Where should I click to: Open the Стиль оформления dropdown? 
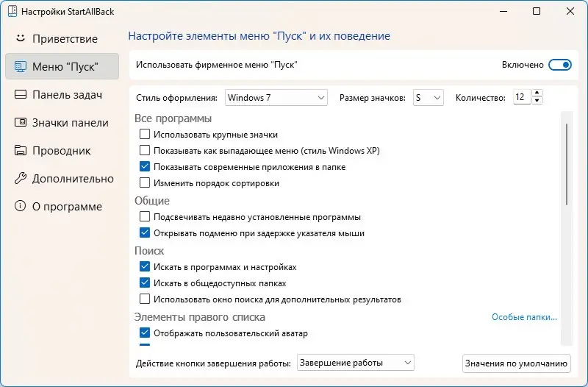point(276,97)
